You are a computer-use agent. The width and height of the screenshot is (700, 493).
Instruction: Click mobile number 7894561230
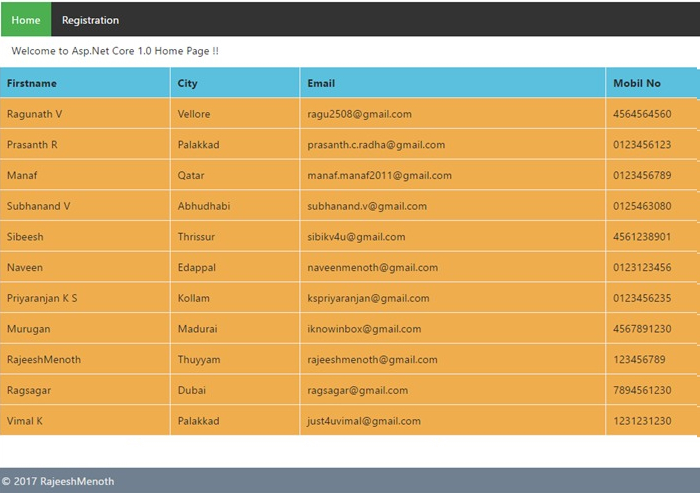[x=642, y=390]
